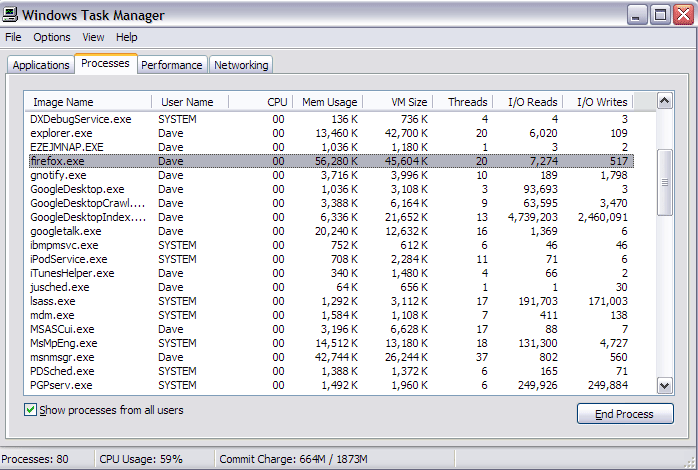The width and height of the screenshot is (698, 470).
Task: Click the Task Manager title bar icon
Action: (x=11, y=14)
